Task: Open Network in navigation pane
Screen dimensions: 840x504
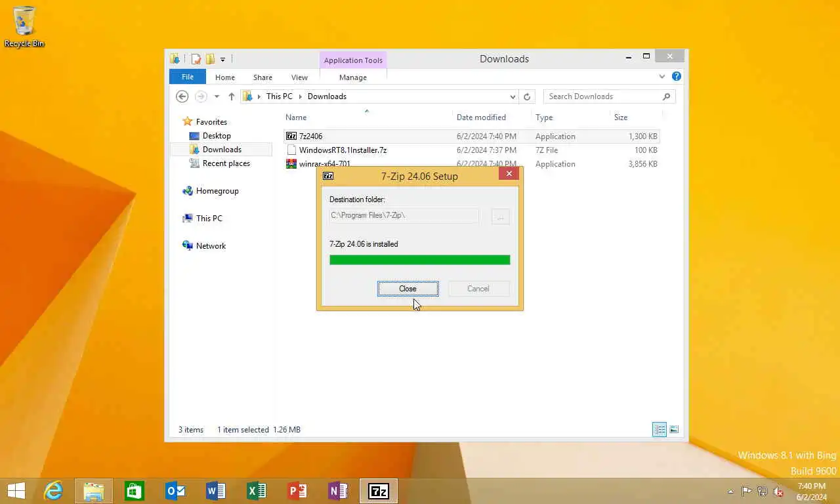Action: pyautogui.click(x=211, y=246)
